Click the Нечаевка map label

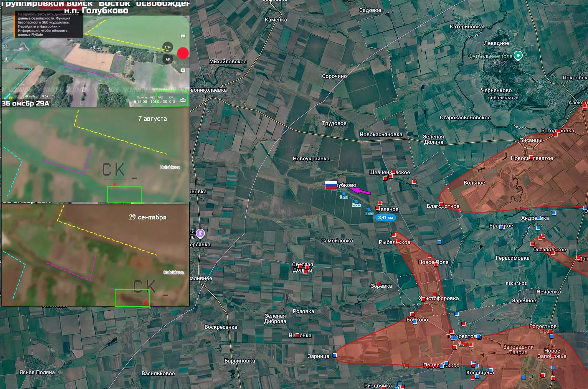[549, 292]
